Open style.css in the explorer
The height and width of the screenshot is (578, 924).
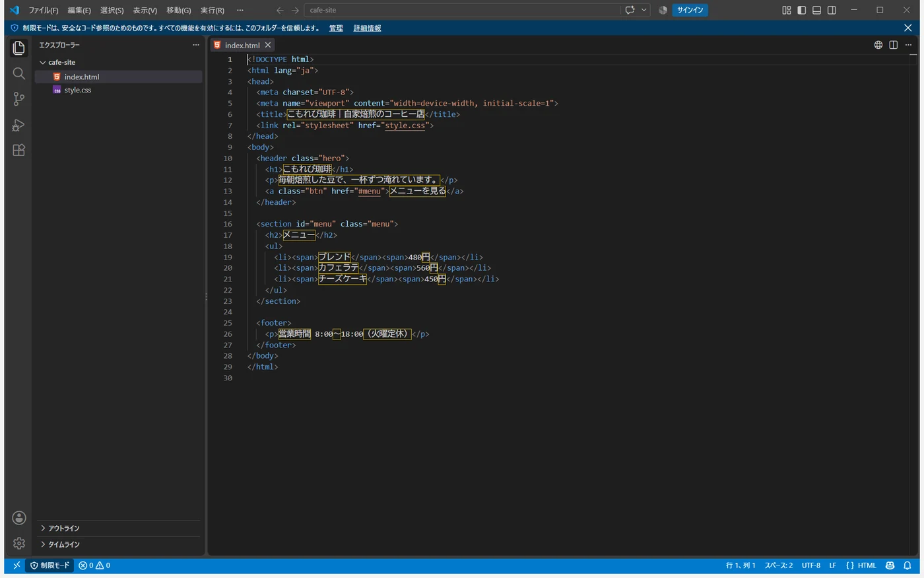click(x=119, y=90)
